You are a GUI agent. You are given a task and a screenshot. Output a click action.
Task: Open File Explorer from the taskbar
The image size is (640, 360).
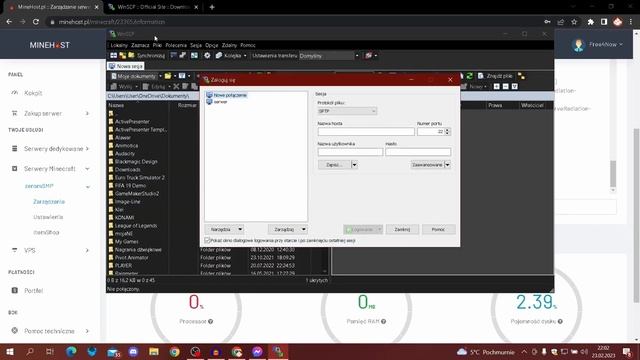(x=154, y=351)
